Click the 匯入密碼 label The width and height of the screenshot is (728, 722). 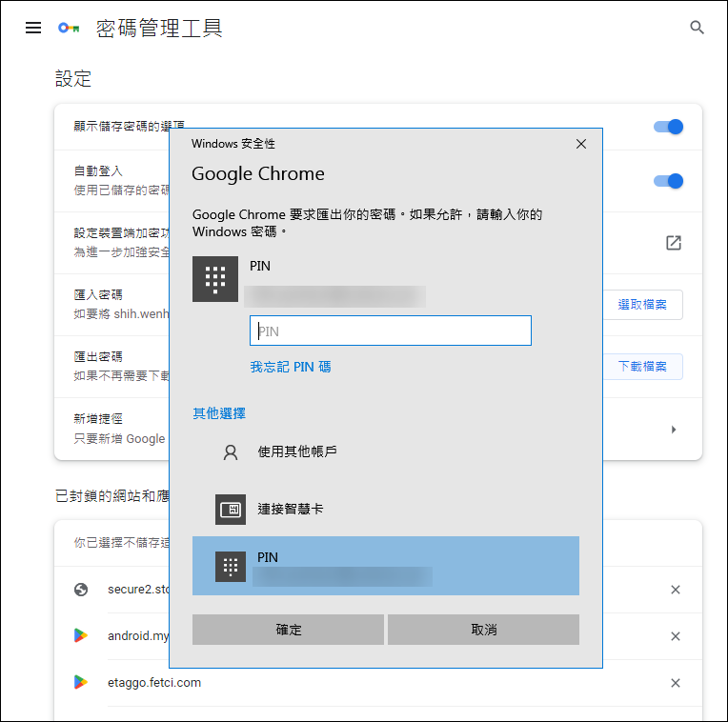(98, 294)
